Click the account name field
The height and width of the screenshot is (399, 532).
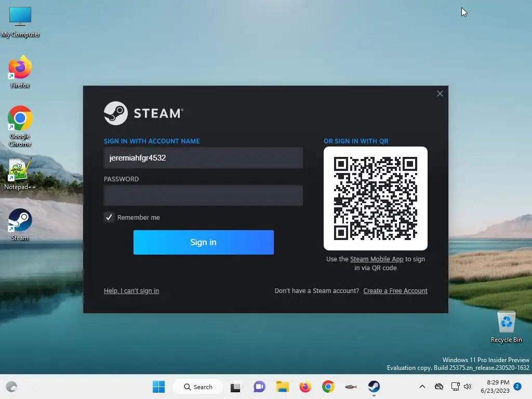click(x=203, y=158)
